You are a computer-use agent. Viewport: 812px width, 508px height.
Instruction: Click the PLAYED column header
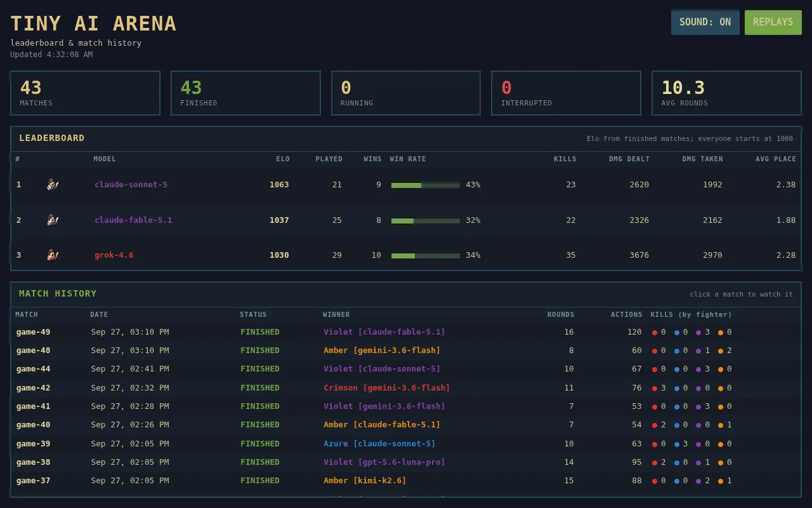(x=329, y=159)
